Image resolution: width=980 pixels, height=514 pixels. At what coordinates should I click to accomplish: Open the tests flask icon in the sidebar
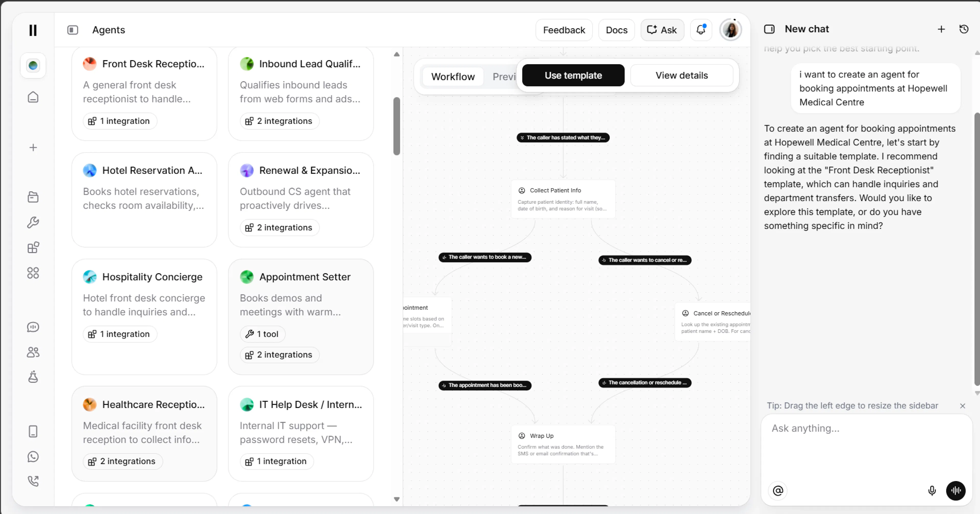33,377
